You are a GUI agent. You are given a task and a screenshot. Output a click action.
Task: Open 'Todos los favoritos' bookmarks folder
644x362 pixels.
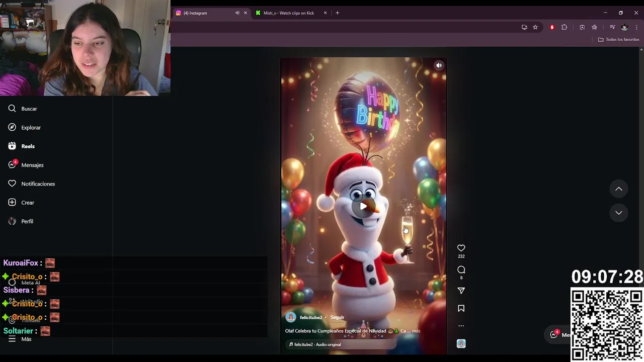coord(618,40)
